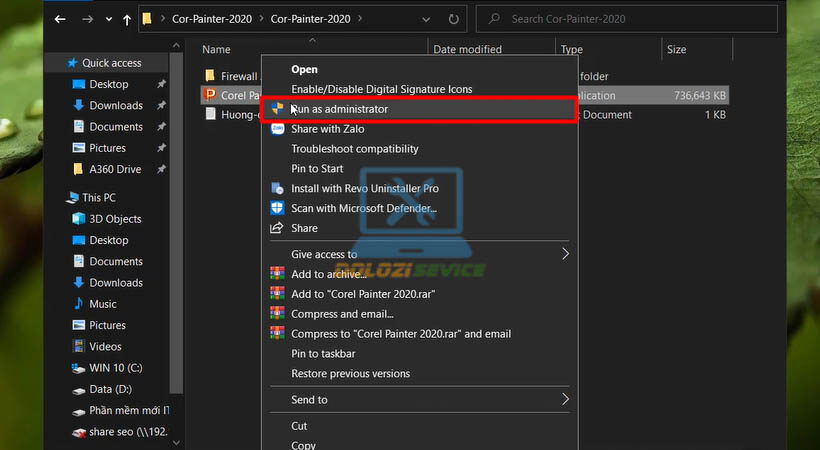
Task: Click the refresh button in address bar
Action: point(455,19)
